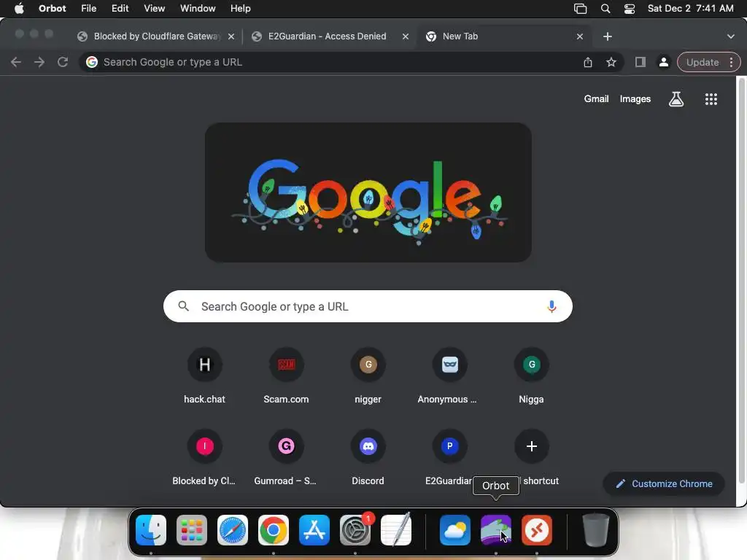The height and width of the screenshot is (560, 747).
Task: Reload the page with the refresh icon
Action: click(63, 62)
